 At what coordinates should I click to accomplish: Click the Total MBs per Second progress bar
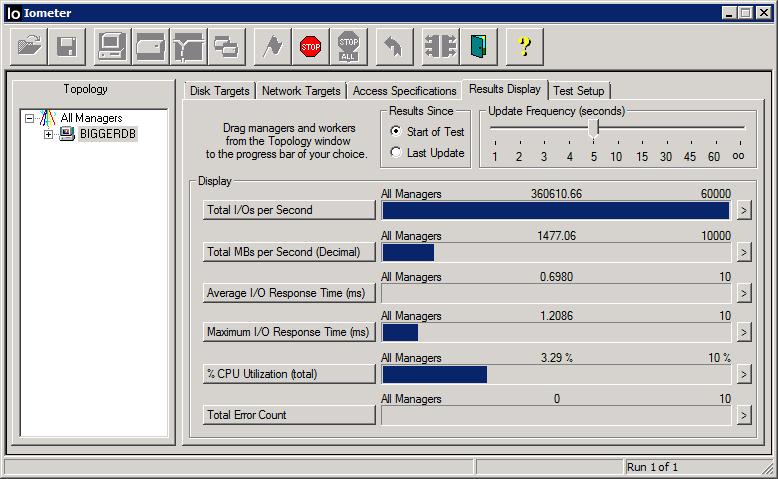556,252
